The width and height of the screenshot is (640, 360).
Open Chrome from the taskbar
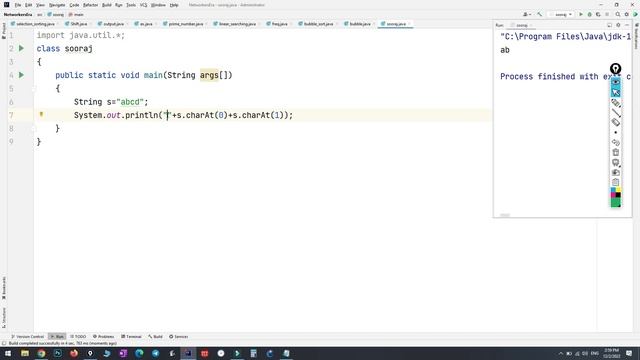point(41,353)
